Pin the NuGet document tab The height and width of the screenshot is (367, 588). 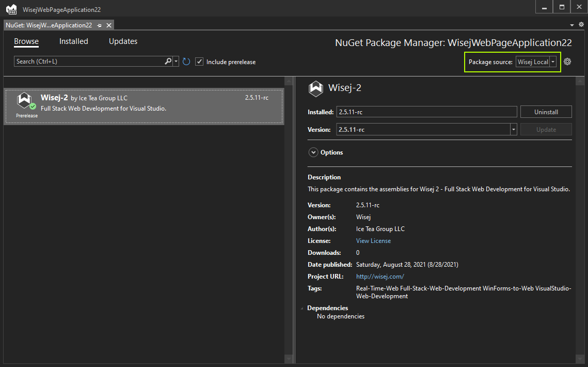(x=99, y=25)
